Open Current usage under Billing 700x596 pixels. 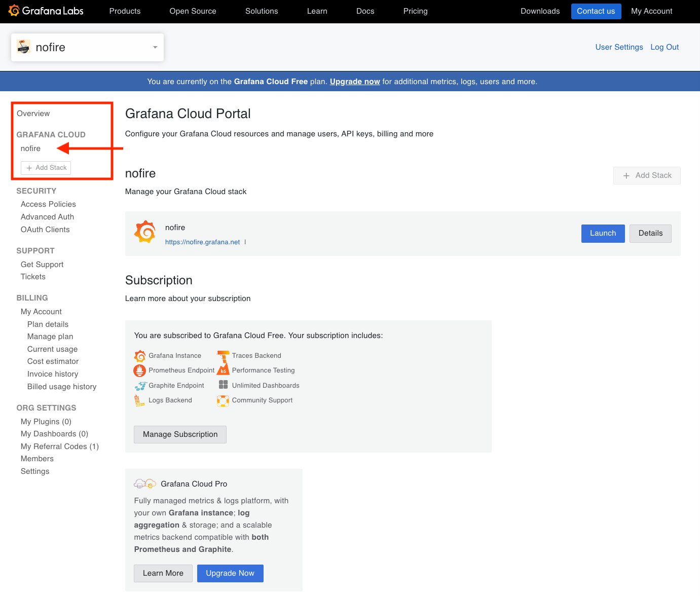tap(53, 349)
